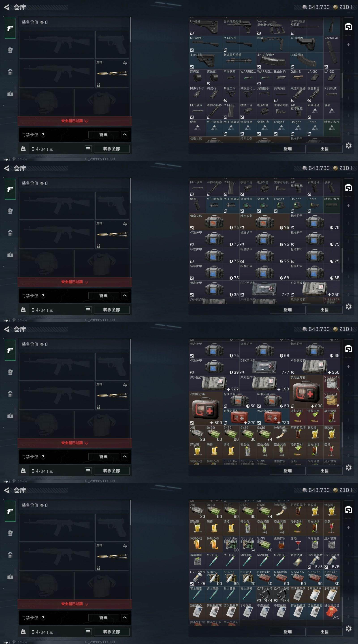This screenshot has height=644, width=358.
Task: Select the 平衡底座 attachment
Action: 231,78
